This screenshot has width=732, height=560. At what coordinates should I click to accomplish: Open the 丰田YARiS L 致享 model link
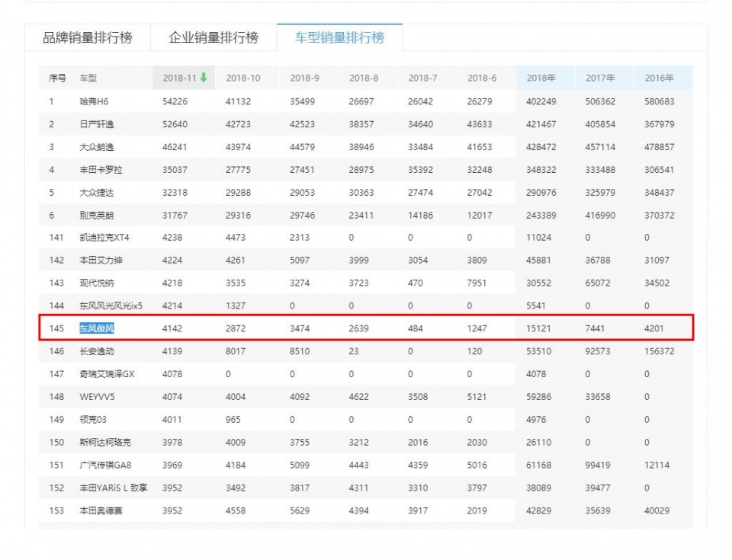pos(114,488)
